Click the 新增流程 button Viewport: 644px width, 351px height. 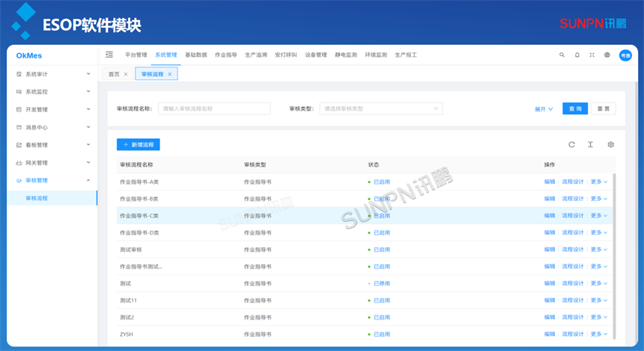pos(139,144)
